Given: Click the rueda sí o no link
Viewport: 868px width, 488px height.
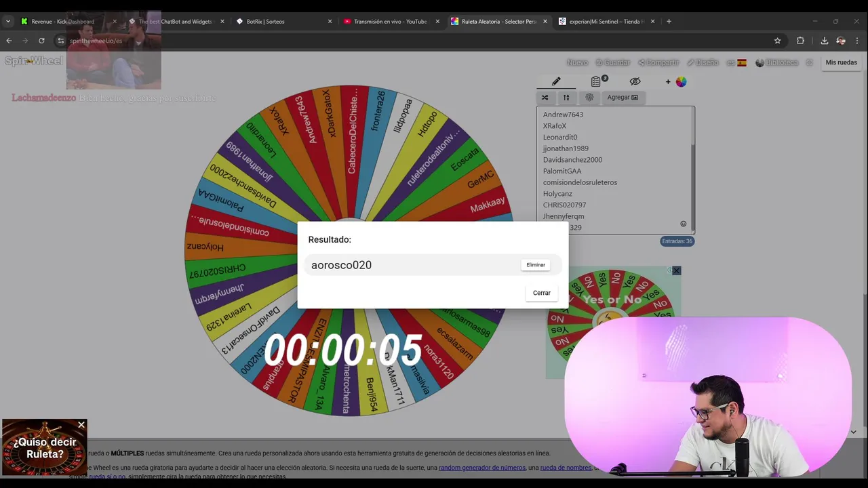Looking at the screenshot, I should pos(107,476).
